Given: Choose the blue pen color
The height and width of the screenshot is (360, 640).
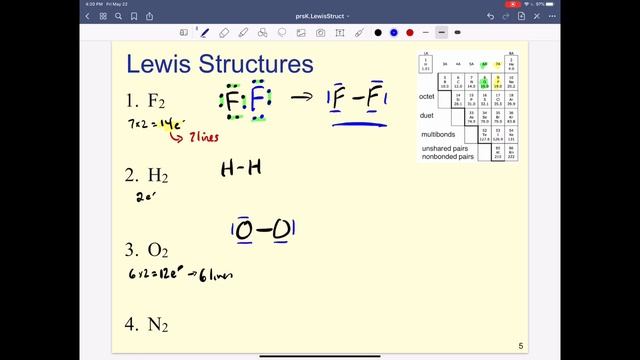Looking at the screenshot, I should pyautogui.click(x=394, y=33).
